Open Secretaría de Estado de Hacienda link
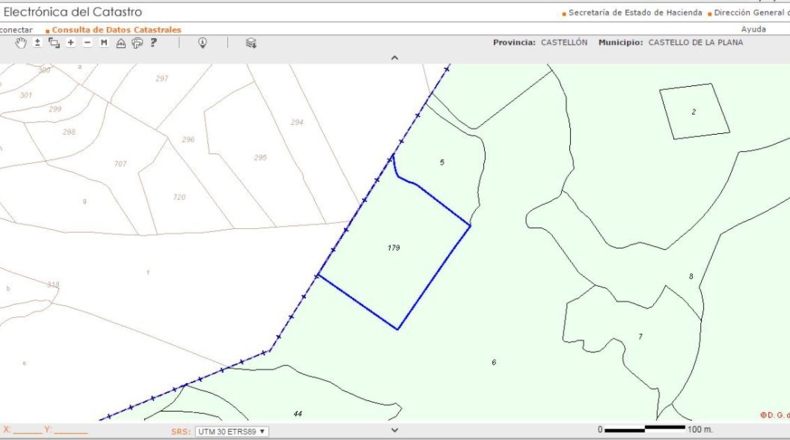This screenshot has width=790, height=440. click(x=635, y=13)
